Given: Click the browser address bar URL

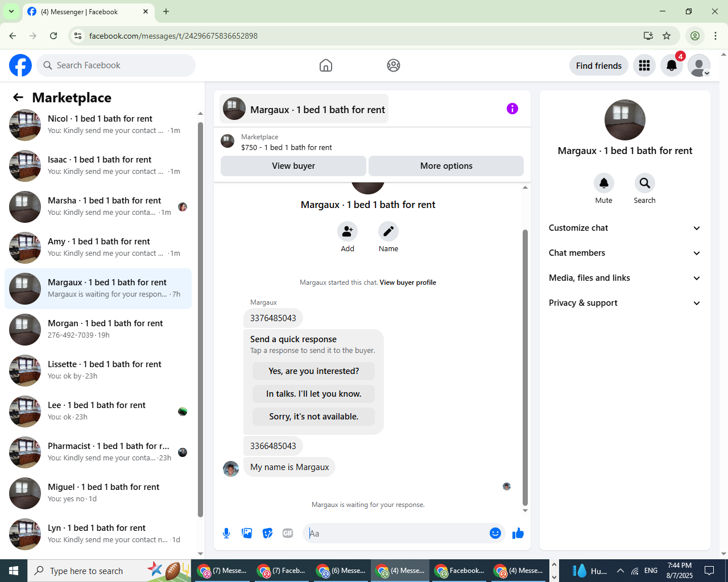Looking at the screenshot, I should click(x=173, y=36).
